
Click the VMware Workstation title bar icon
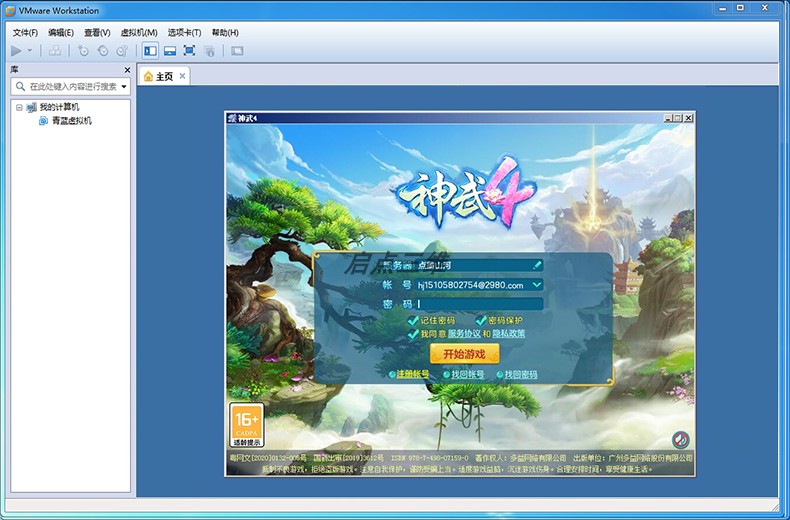(10, 11)
